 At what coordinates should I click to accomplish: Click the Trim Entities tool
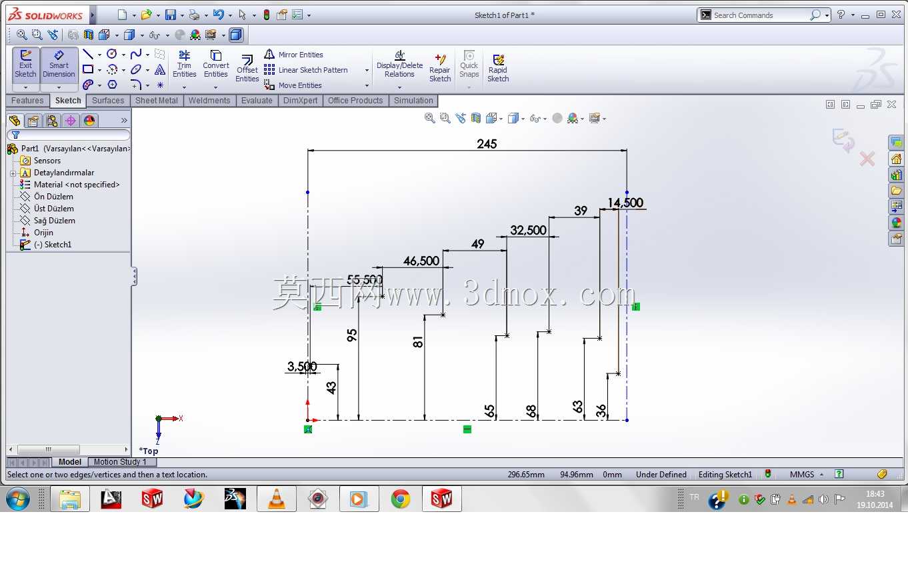click(x=184, y=64)
